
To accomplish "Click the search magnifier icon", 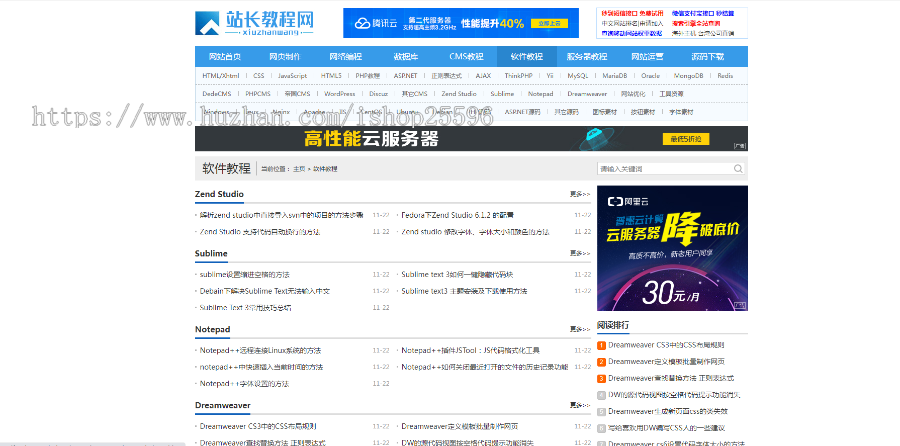I will pos(738,169).
